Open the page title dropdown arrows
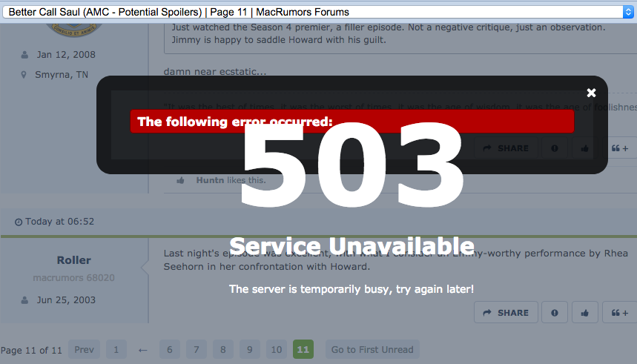The width and height of the screenshot is (637, 364). [x=628, y=12]
